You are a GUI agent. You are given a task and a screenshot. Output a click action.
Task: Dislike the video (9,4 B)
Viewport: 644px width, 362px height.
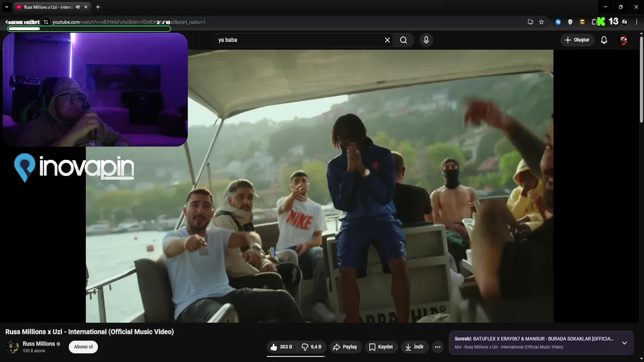point(312,347)
